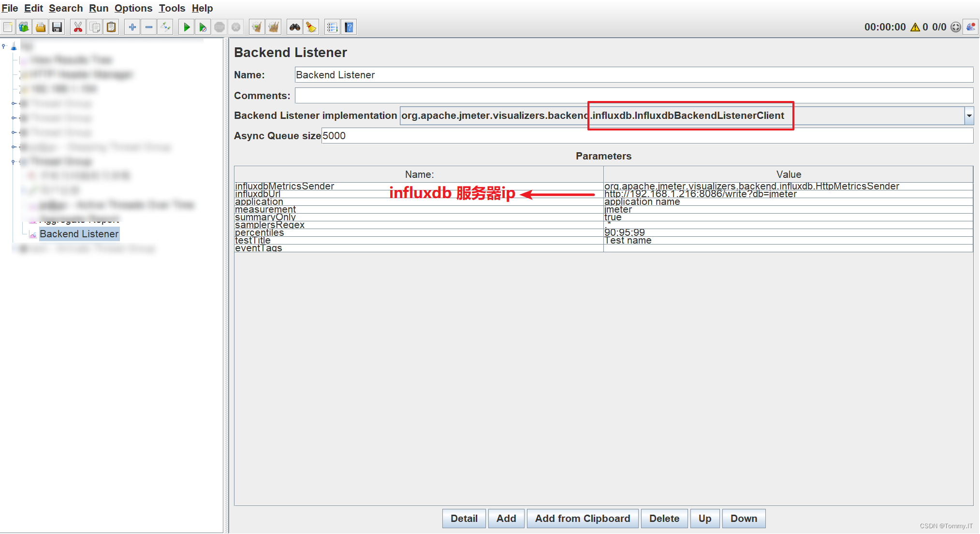Image resolution: width=980 pixels, height=534 pixels.
Task: Click the Detail button
Action: 463,518
